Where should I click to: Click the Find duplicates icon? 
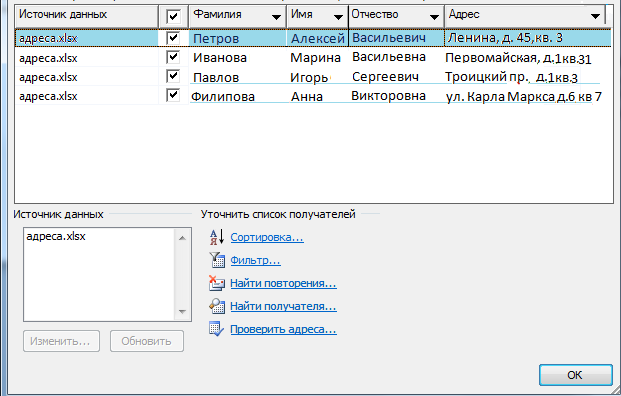pos(217,283)
